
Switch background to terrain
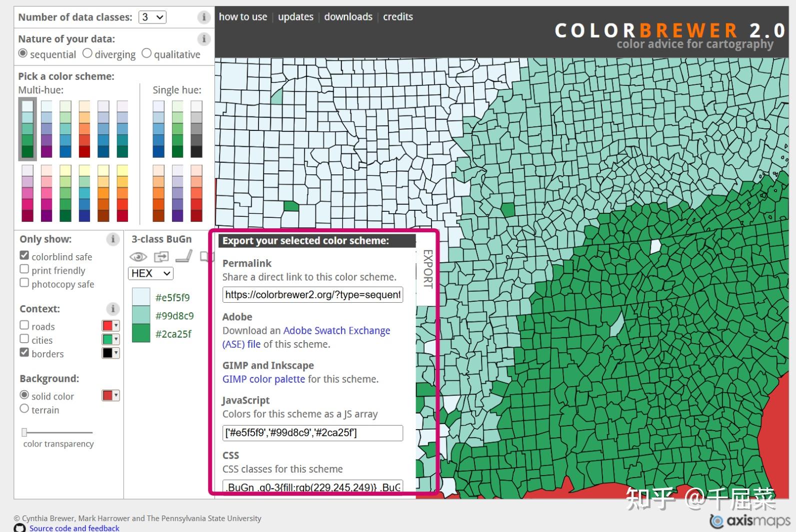point(24,409)
